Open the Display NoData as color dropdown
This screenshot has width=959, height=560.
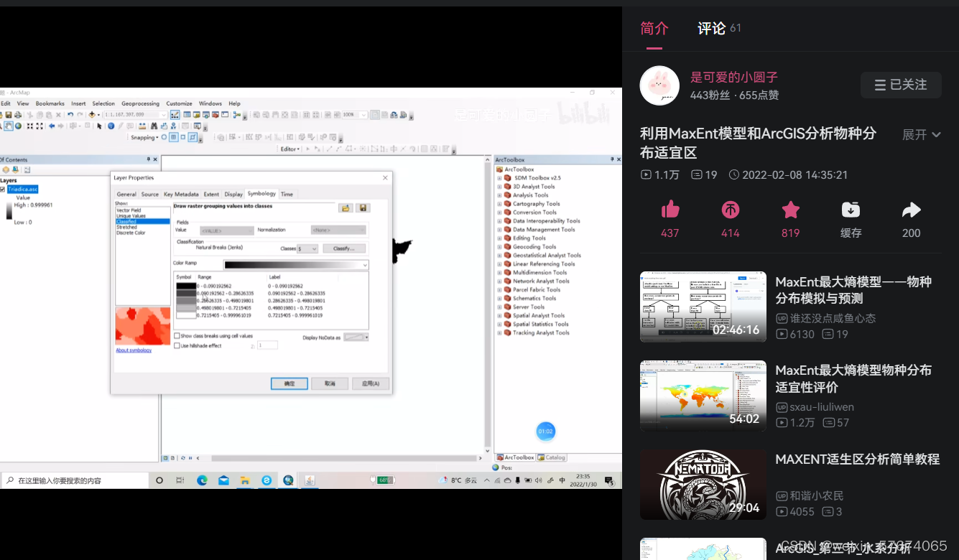[356, 337]
